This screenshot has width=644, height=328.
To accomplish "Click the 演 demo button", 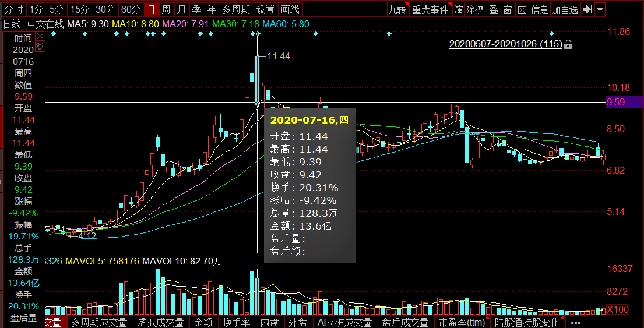I will 458,9.
